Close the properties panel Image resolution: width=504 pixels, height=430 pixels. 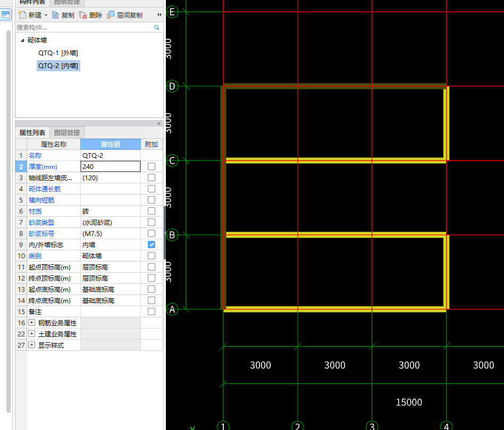[x=159, y=123]
